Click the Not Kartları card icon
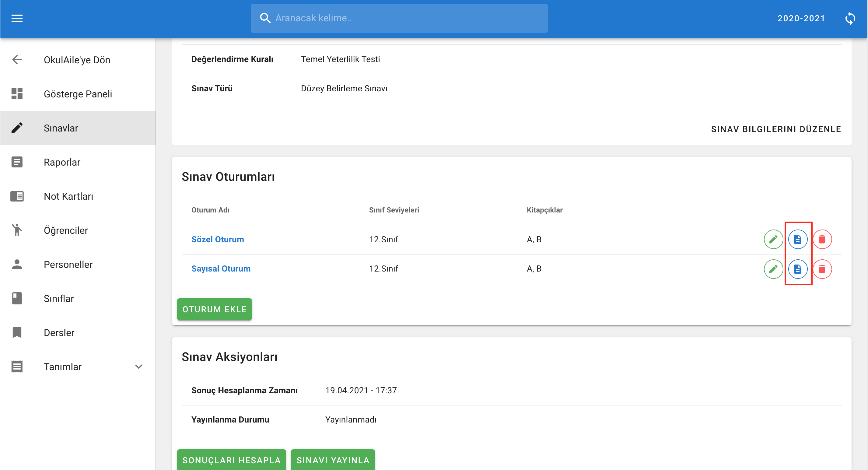Viewport: 868px width, 470px height. tap(17, 196)
